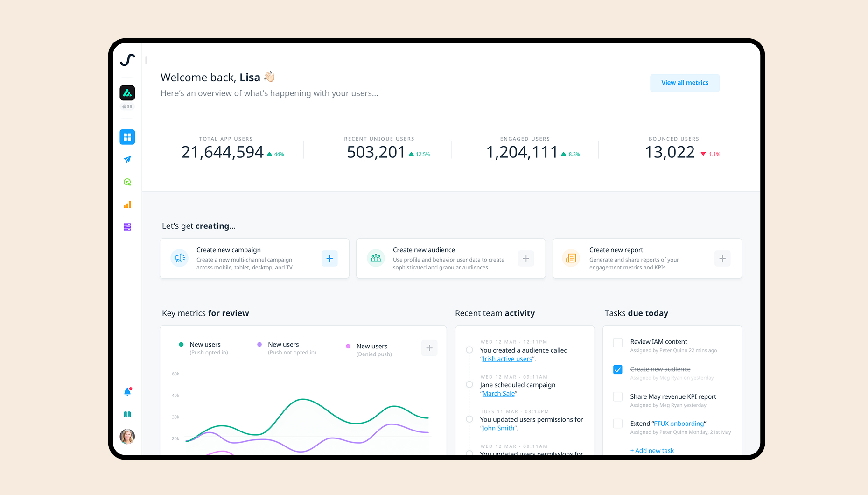Add a metric with chart plus button
The width and height of the screenshot is (868, 495).
429,348
